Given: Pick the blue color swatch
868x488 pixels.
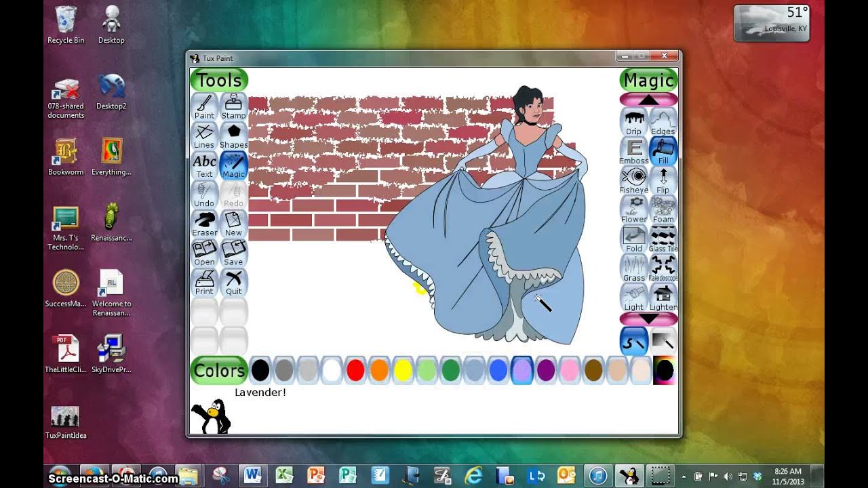Looking at the screenshot, I should [x=498, y=370].
